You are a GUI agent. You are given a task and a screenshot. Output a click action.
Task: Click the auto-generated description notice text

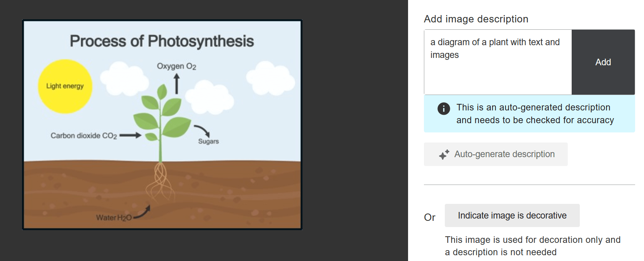(535, 114)
